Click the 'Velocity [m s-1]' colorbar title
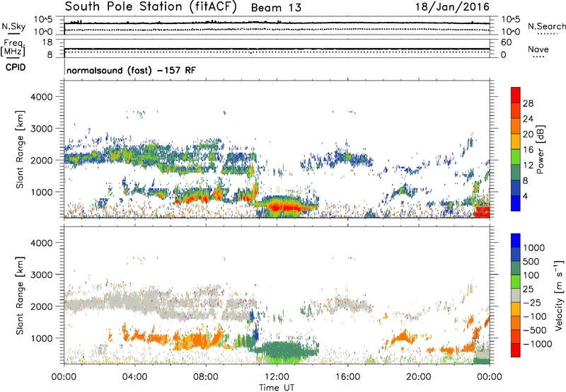This screenshot has height=392, width=566. tap(559, 295)
